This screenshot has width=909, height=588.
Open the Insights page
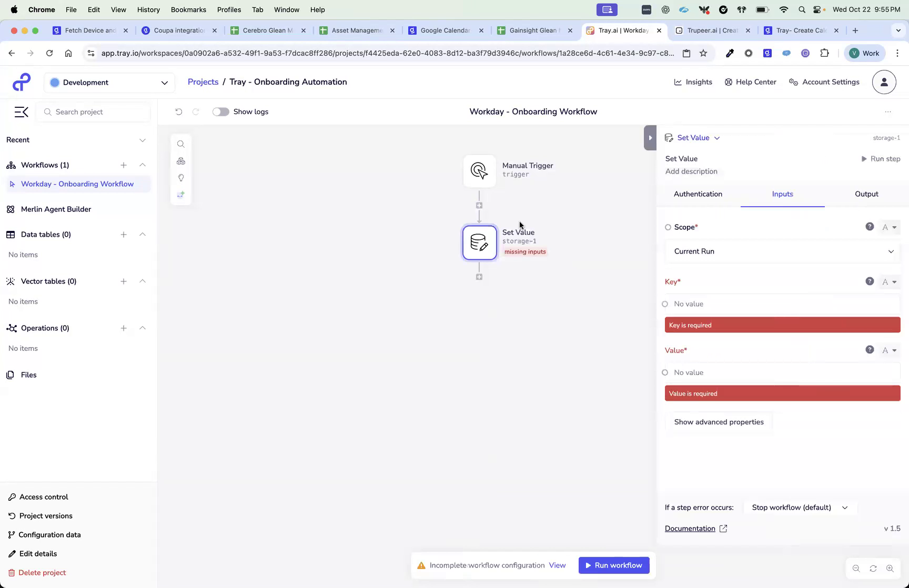[x=693, y=82]
